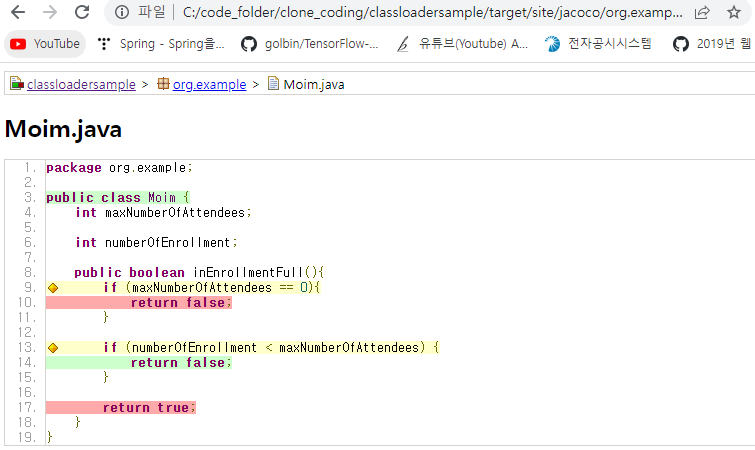The height and width of the screenshot is (450, 755).
Task: Click the Moim.java source file icon
Action: (273, 83)
